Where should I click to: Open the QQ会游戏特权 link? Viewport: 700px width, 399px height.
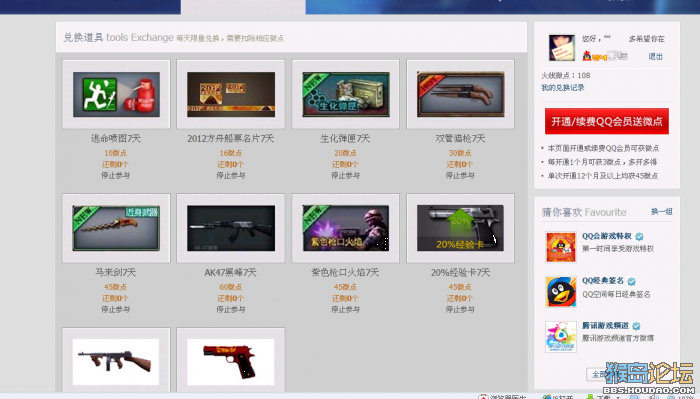pos(607,236)
